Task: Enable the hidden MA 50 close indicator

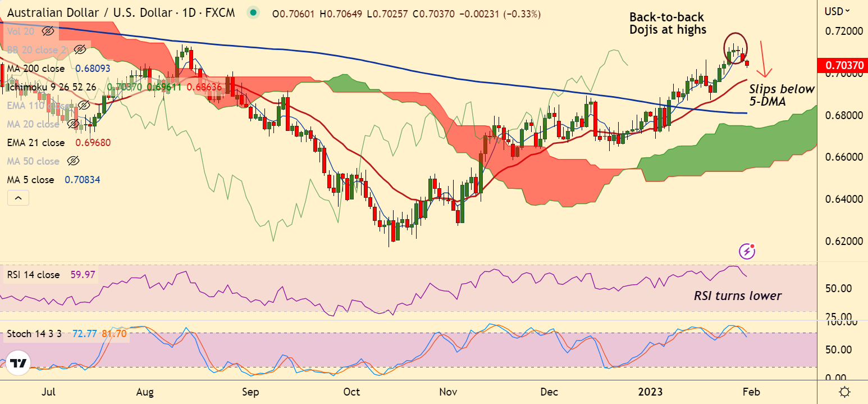Action: [72, 161]
